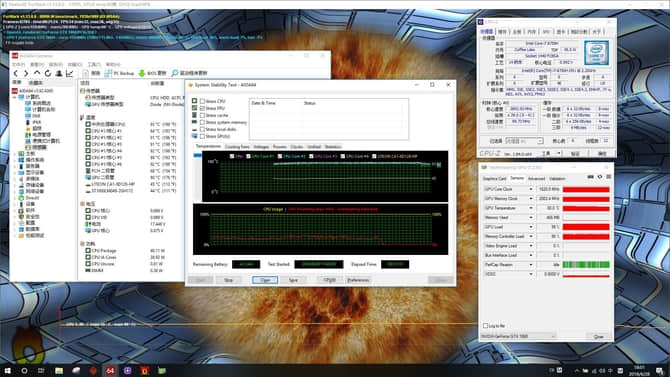Switch to the Voltages tab

261,147
